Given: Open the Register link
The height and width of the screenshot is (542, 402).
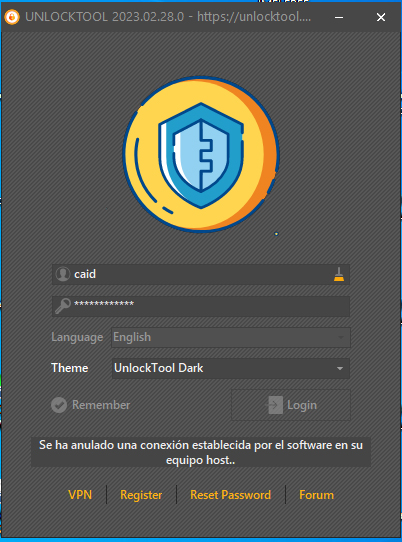Looking at the screenshot, I should pyautogui.click(x=141, y=495).
